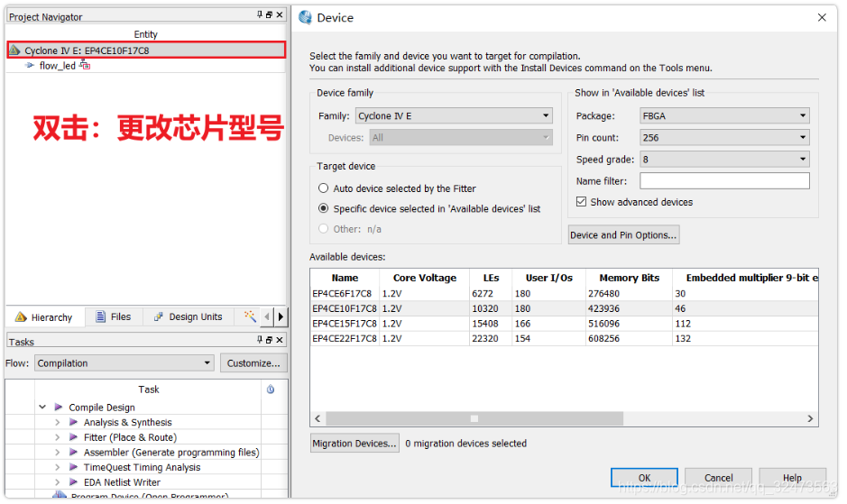847x504 pixels.
Task: Click the devices list scroll right arrow
Action: tap(810, 418)
